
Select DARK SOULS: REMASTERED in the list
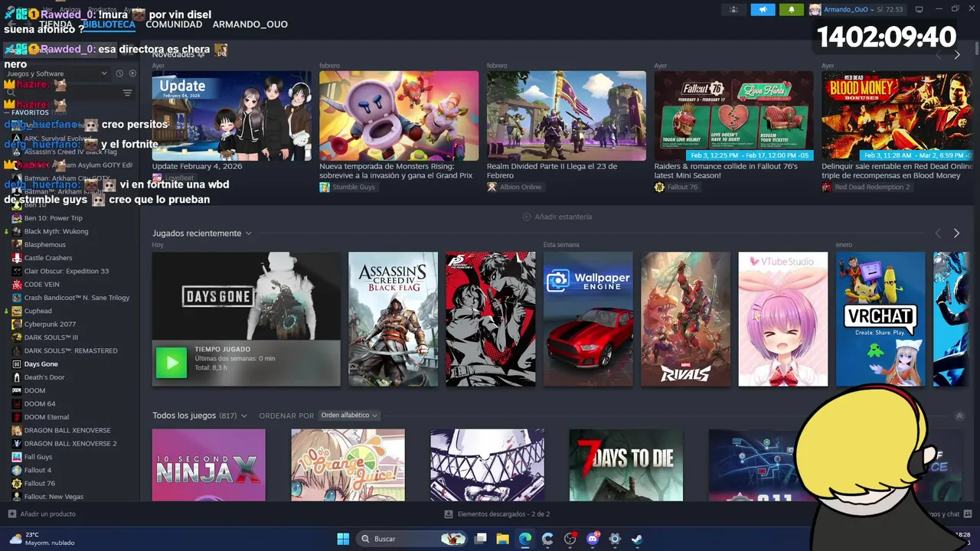point(70,350)
